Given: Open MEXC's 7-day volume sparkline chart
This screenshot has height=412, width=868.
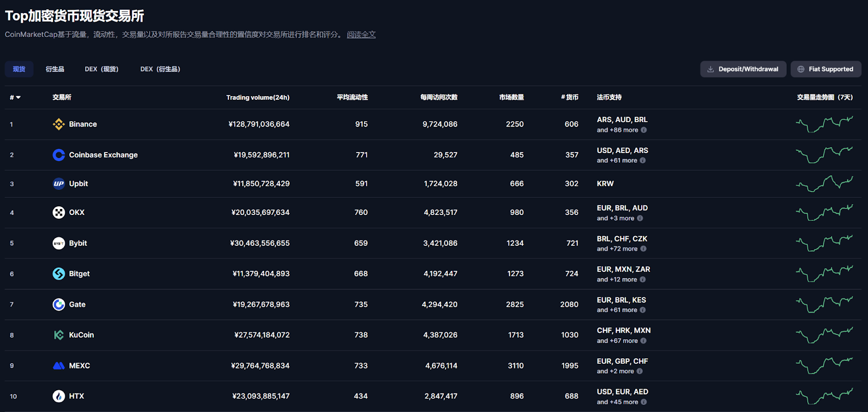Looking at the screenshot, I should coord(824,366).
